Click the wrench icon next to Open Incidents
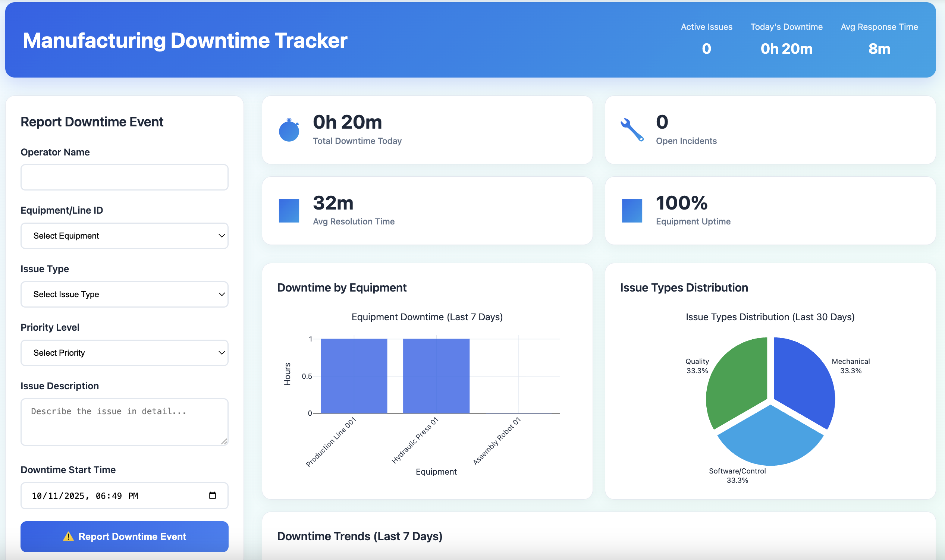Image resolution: width=945 pixels, height=560 pixels. pyautogui.click(x=631, y=129)
